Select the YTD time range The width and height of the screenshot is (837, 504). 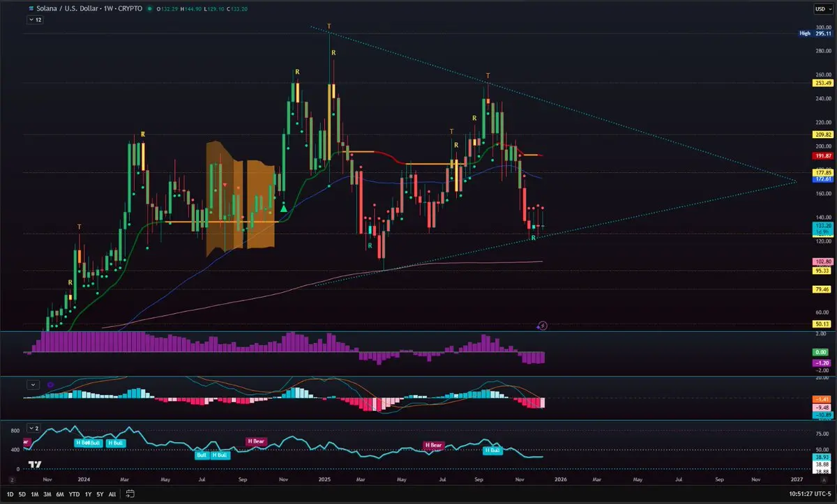click(x=74, y=494)
